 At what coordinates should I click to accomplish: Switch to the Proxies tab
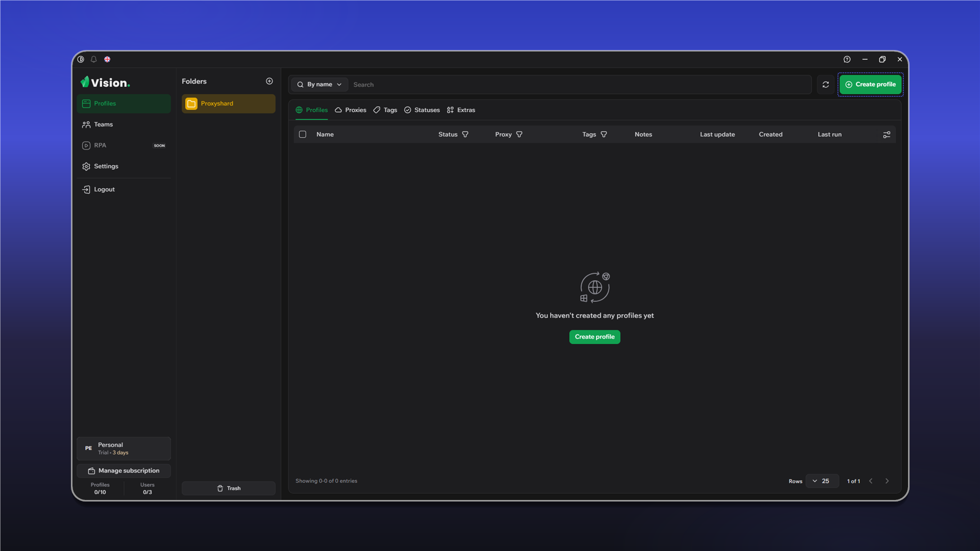tap(351, 110)
